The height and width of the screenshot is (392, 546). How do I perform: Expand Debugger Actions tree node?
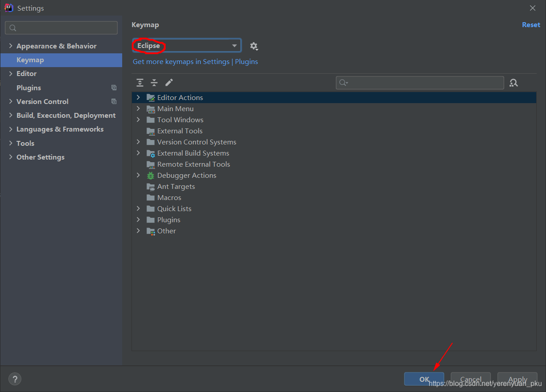(x=138, y=175)
